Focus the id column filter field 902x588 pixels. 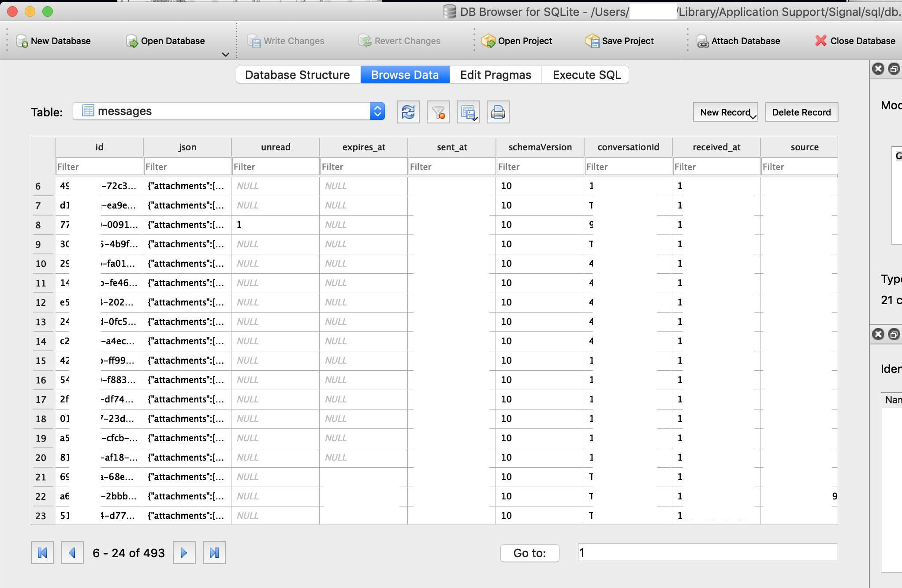(99, 167)
